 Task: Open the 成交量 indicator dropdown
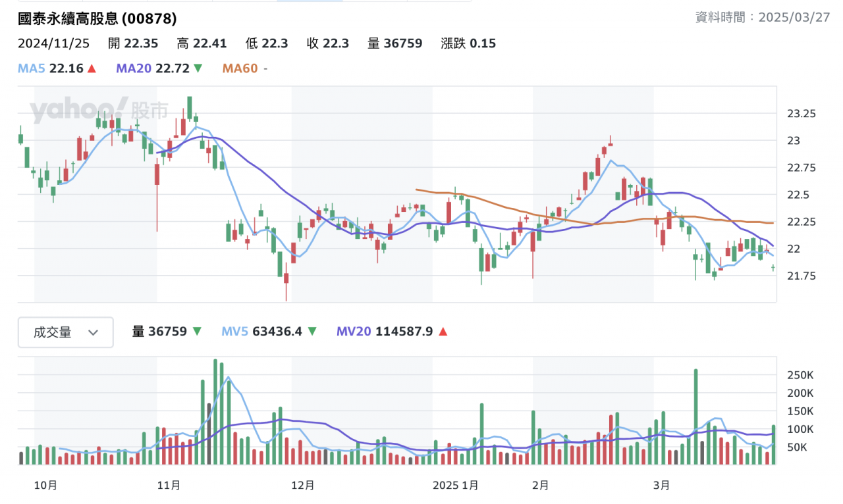click(x=65, y=332)
